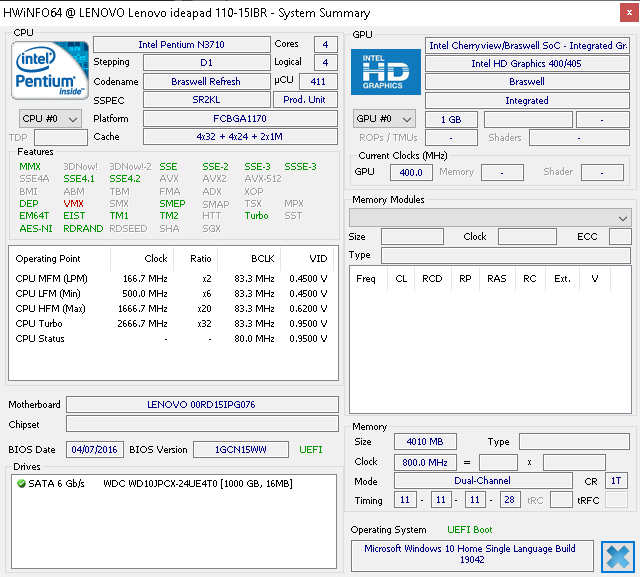
Task: Click the Windows 10 Home operating system field
Action: click(472, 555)
